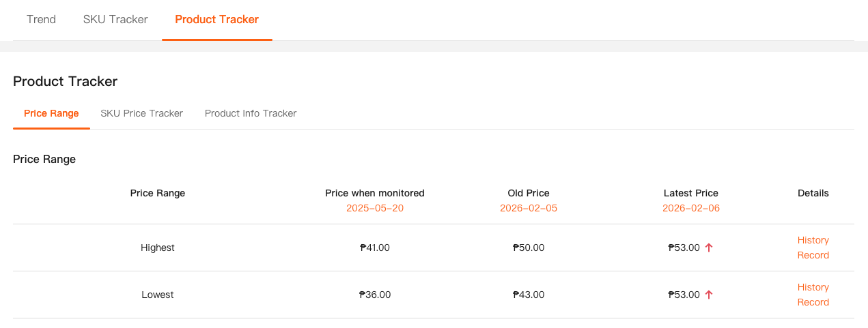Screen dimensions: 868x328
Task: Click the Details column header
Action: point(813,193)
